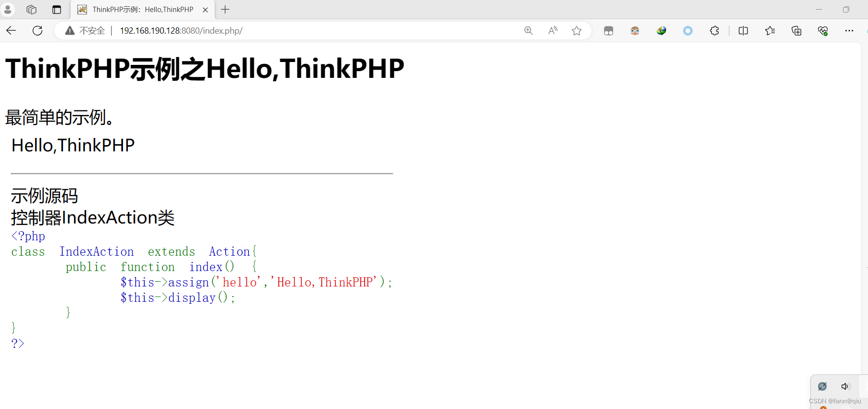868x409 pixels.
Task: Open the profile avatar icon
Action: point(8,9)
